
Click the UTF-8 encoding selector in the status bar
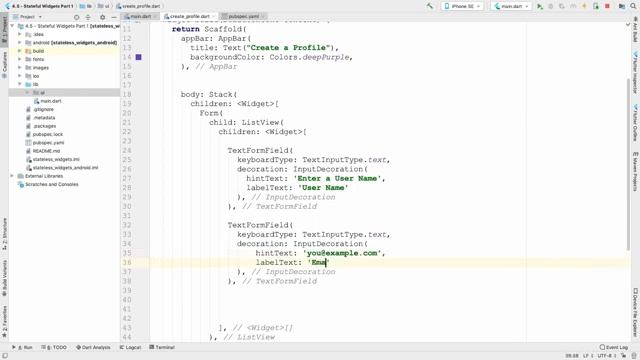606,356
